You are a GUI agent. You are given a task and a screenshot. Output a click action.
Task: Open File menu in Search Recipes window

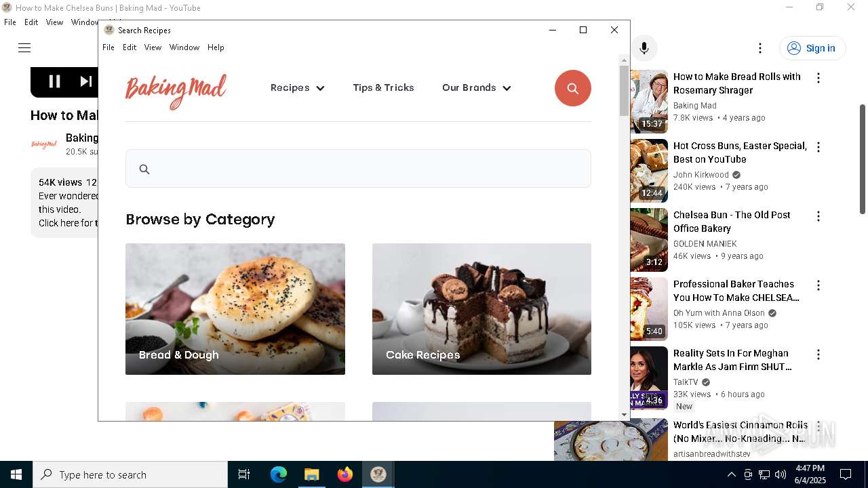108,47
